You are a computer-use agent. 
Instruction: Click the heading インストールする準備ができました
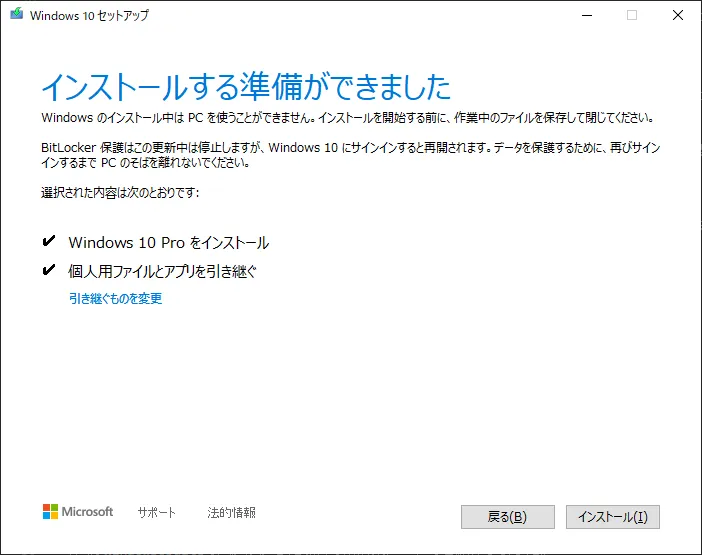[x=246, y=86]
